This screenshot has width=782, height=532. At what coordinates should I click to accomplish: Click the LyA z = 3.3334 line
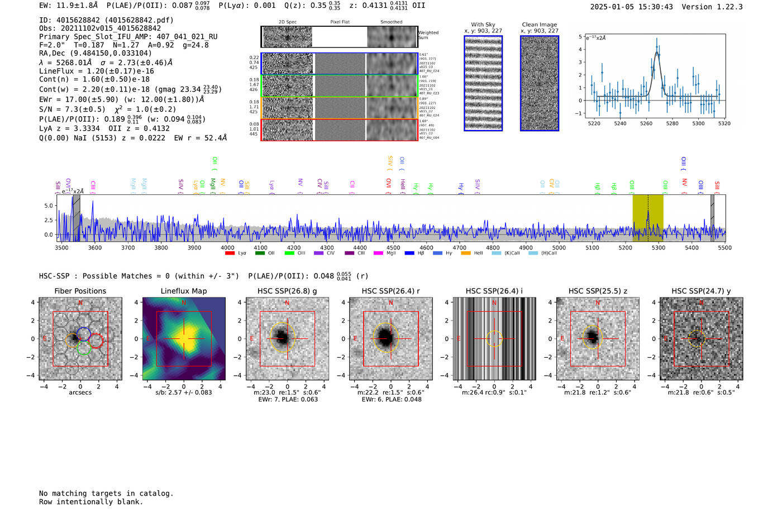coord(104,128)
